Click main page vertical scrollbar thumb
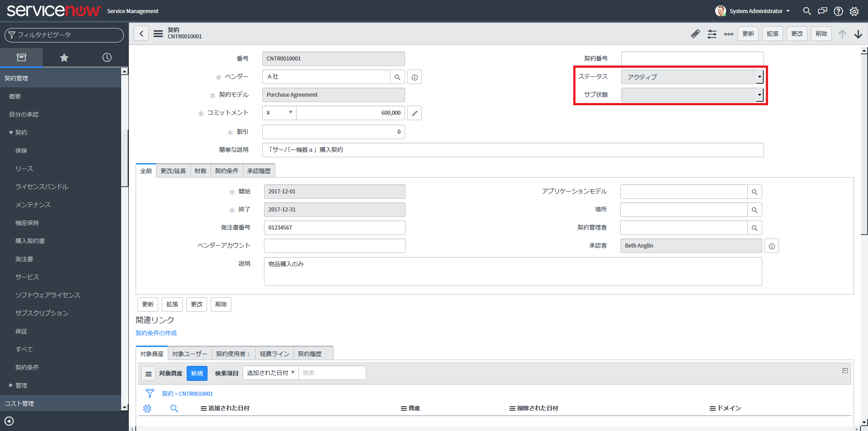This screenshot has width=868, height=431. 864,144
